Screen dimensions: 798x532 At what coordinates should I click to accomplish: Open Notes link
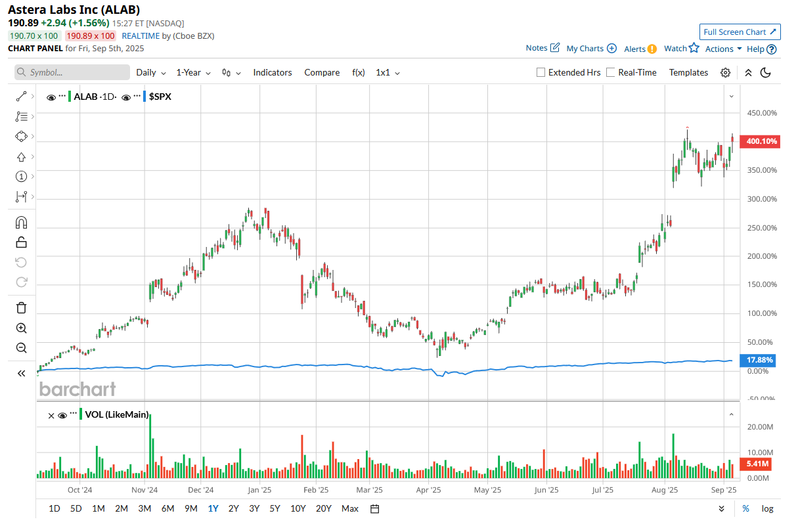pyautogui.click(x=543, y=48)
